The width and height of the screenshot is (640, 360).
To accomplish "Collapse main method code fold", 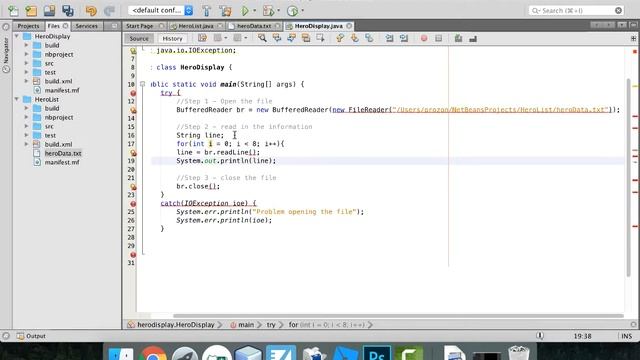I will click(x=142, y=84).
